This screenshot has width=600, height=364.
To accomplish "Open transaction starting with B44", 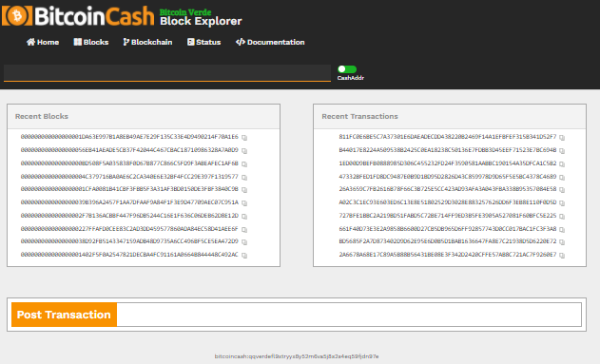I will (448, 150).
